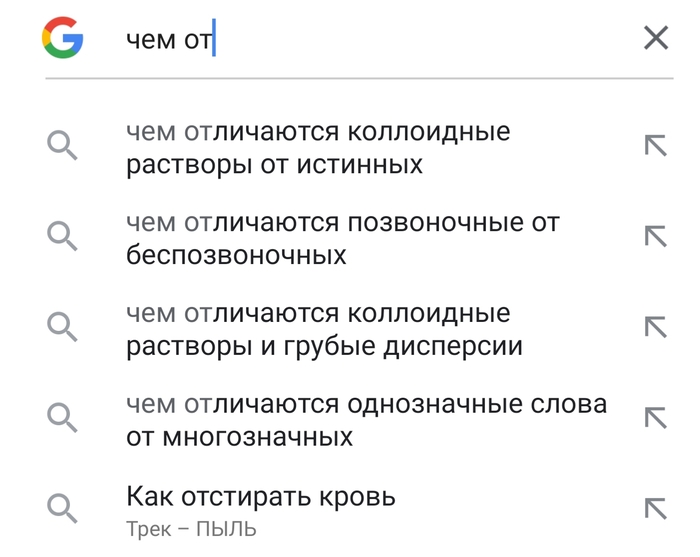The width and height of the screenshot is (700, 557).
Task: Insert 'Как отстирать кровь' suggestion via arrow
Action: click(655, 508)
